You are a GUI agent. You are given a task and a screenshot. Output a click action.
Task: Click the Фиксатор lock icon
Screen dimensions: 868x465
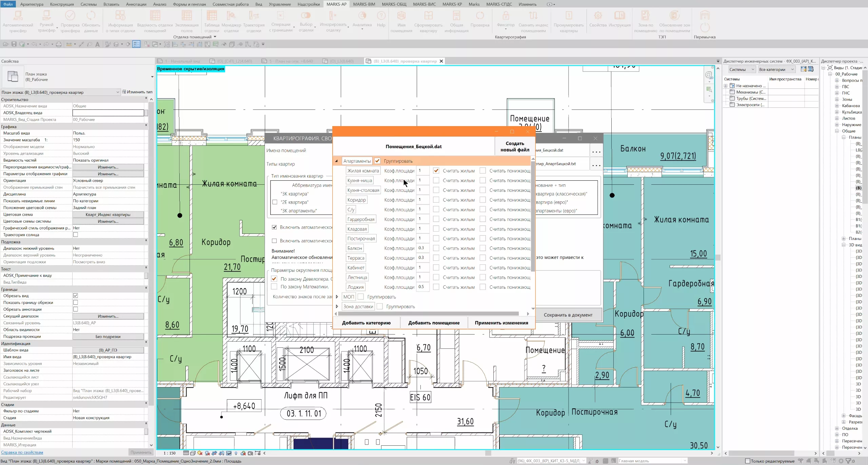pyautogui.click(x=506, y=16)
